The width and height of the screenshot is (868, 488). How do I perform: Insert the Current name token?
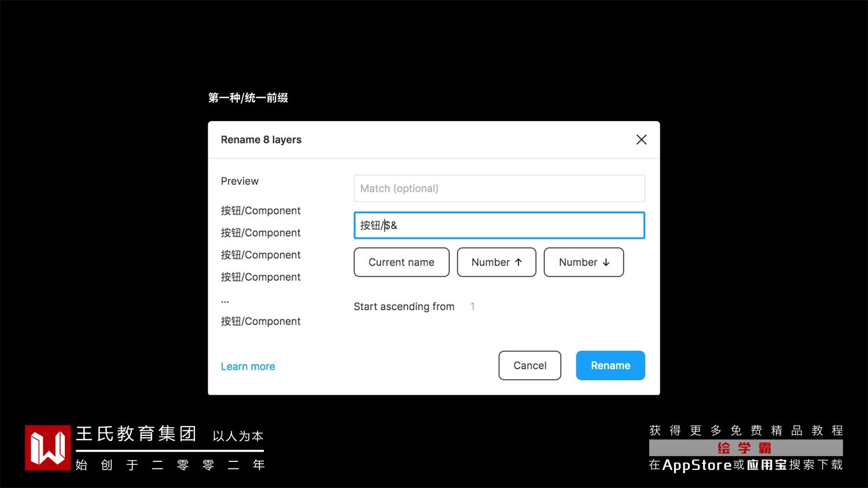tap(402, 262)
